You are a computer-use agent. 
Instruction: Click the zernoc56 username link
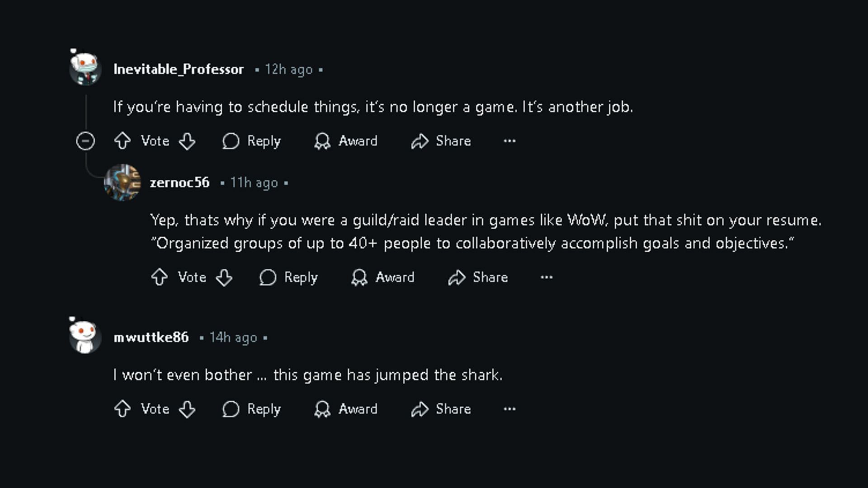(x=180, y=183)
